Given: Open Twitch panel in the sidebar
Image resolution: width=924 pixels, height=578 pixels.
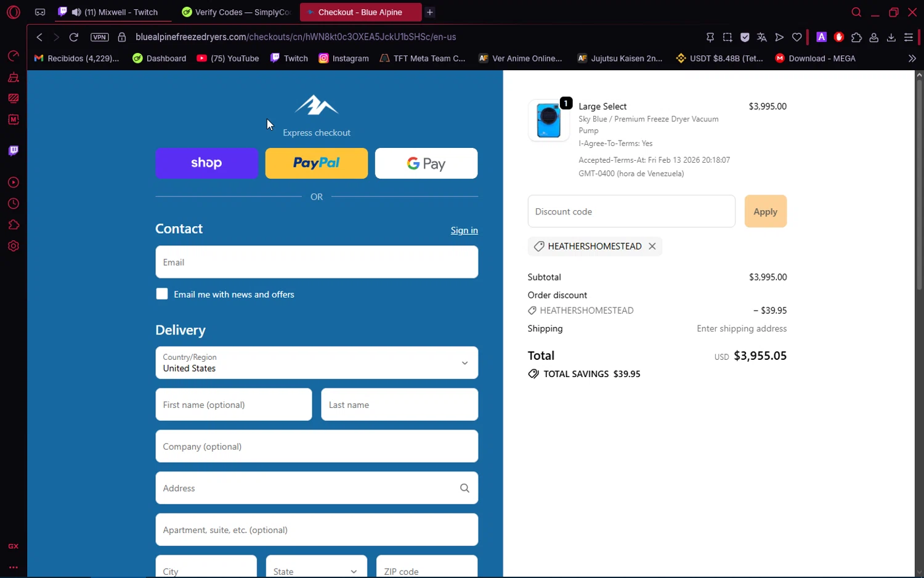Looking at the screenshot, I should pos(14,151).
